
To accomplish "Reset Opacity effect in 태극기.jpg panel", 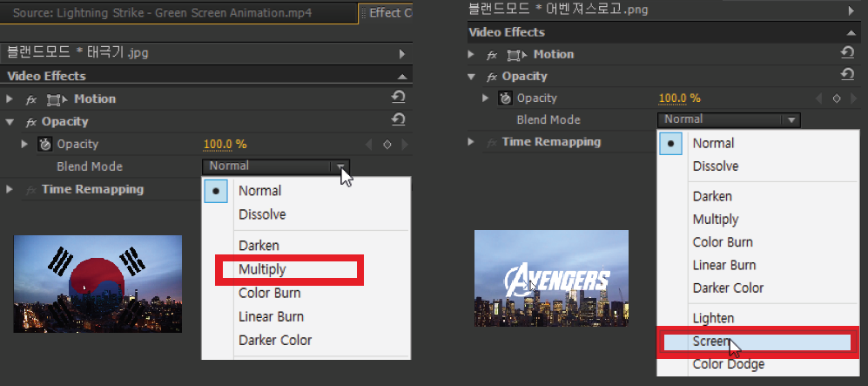I will tap(398, 119).
